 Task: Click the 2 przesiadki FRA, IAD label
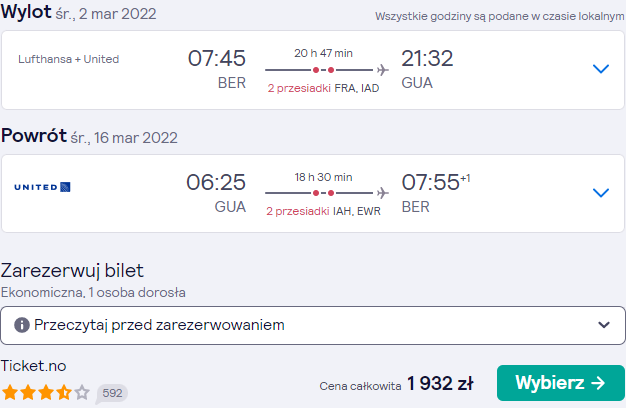click(x=323, y=88)
